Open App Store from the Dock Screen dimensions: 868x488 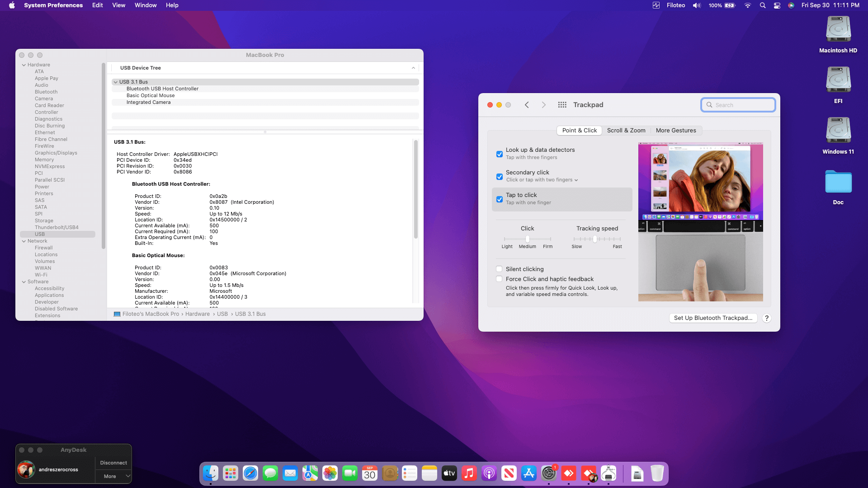coord(529,473)
